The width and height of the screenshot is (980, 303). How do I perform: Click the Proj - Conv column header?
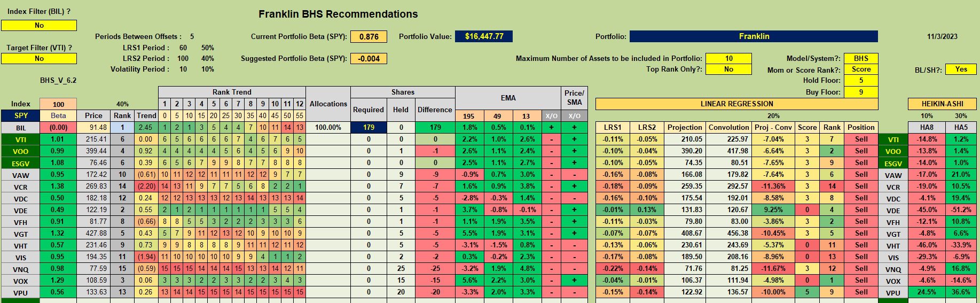click(773, 127)
